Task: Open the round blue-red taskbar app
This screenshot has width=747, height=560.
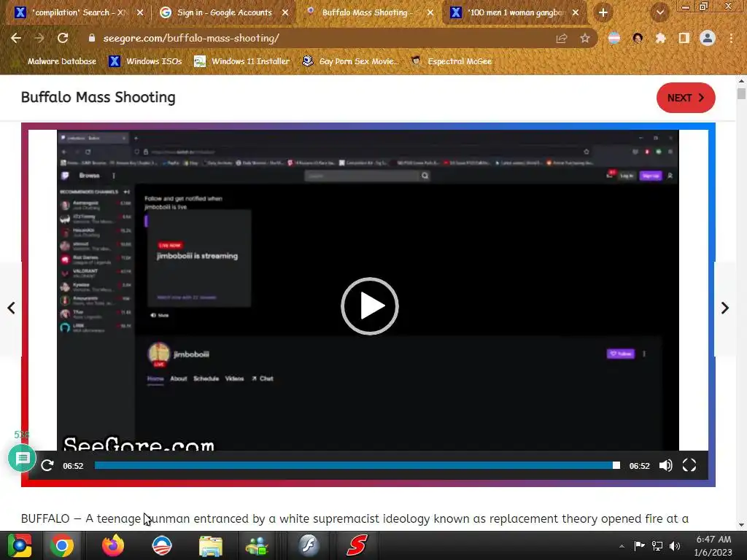Action: coord(162,545)
